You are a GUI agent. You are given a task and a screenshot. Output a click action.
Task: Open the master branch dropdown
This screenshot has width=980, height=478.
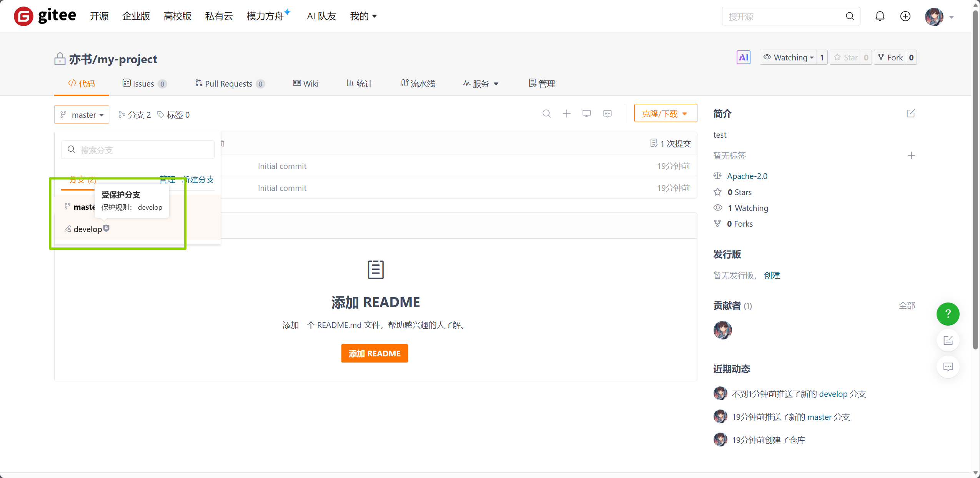(82, 114)
